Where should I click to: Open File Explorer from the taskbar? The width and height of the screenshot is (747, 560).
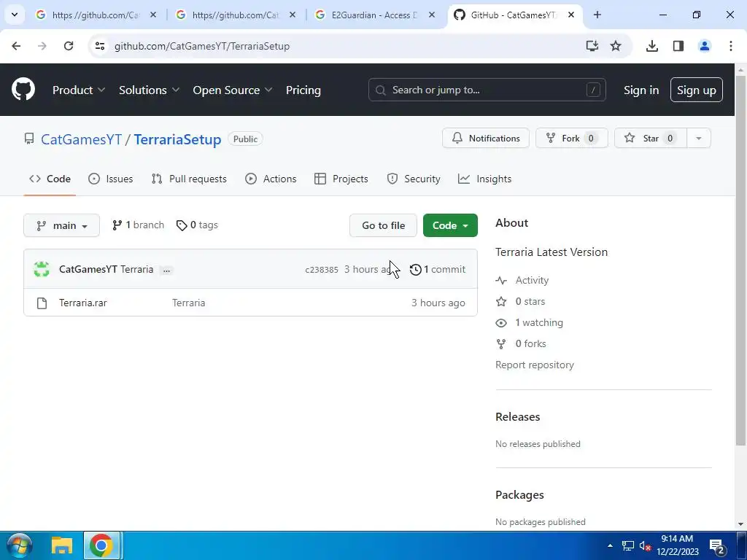(62, 545)
